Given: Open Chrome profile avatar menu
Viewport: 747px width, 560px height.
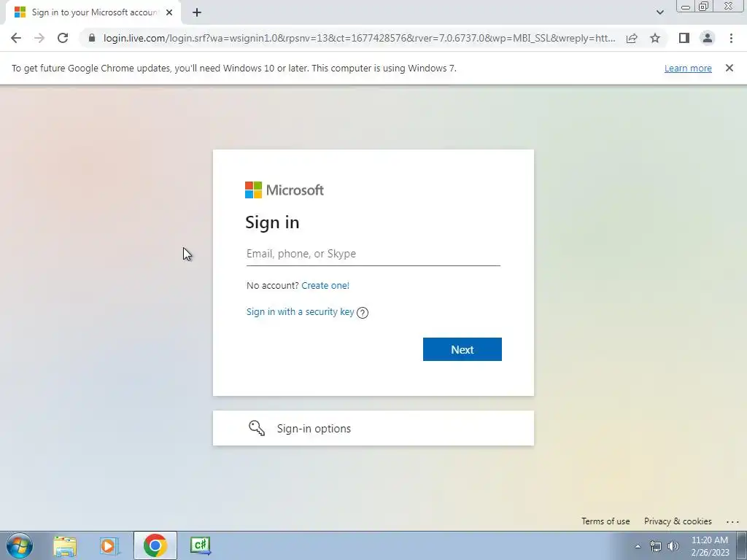Looking at the screenshot, I should 708,38.
